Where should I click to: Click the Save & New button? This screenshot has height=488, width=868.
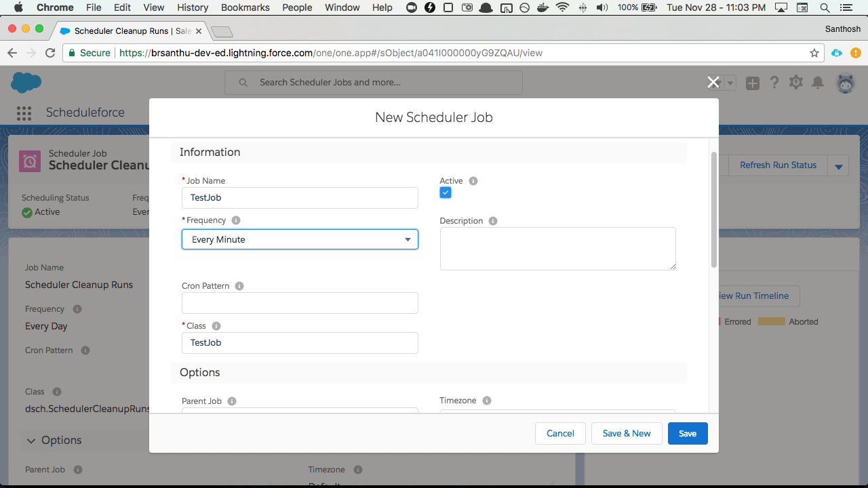[627, 434]
